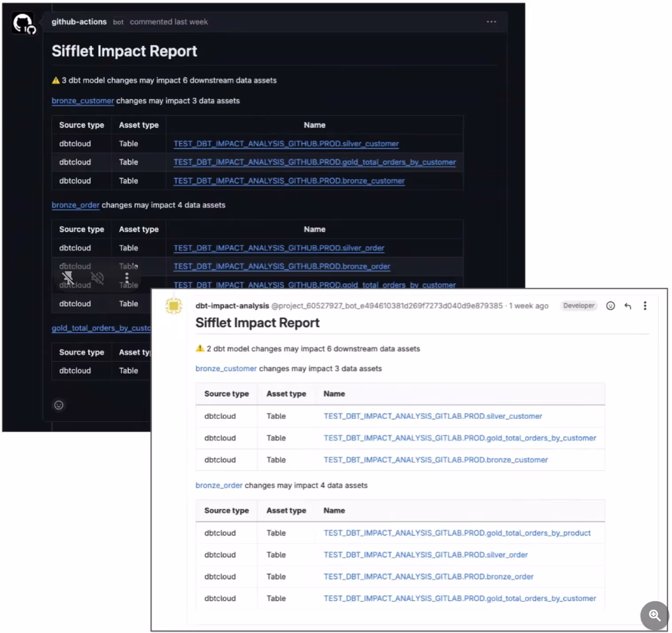Screen dimensions: 672x633
Task: Click the bot label next to github-actions
Action: pos(118,22)
